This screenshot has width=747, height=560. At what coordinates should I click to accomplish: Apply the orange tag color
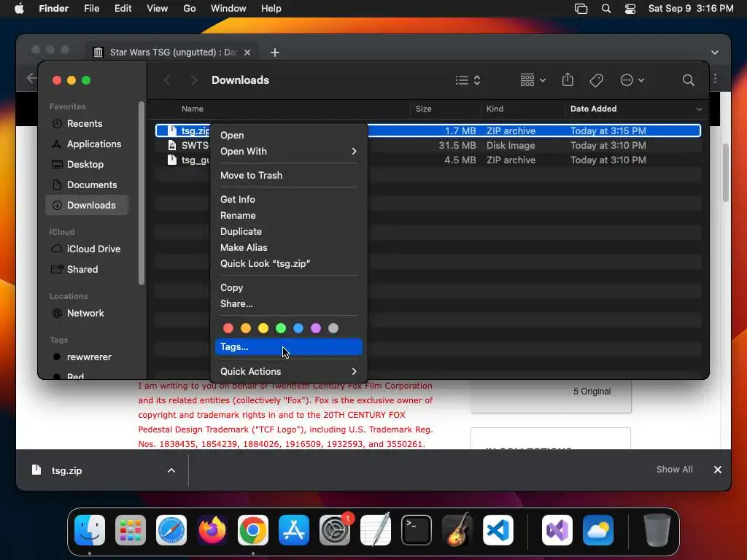click(x=246, y=328)
